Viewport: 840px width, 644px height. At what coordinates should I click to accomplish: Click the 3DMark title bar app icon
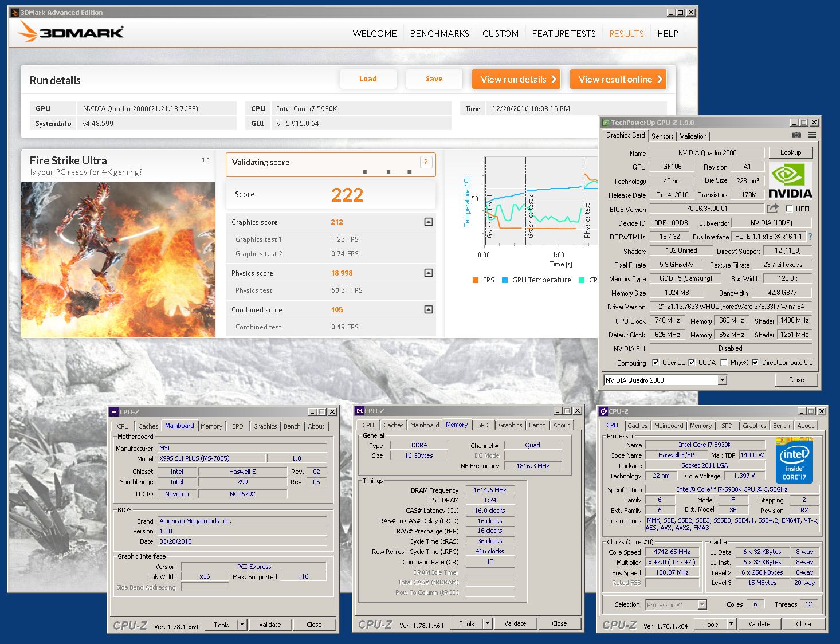point(14,13)
